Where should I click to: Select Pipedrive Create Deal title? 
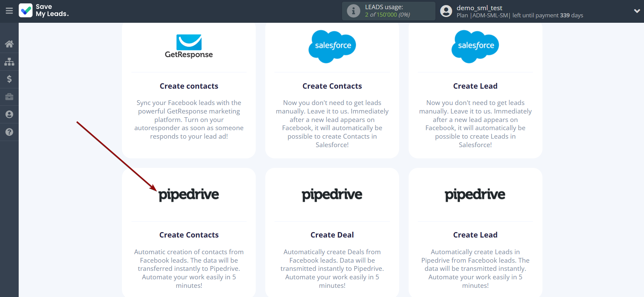click(332, 235)
